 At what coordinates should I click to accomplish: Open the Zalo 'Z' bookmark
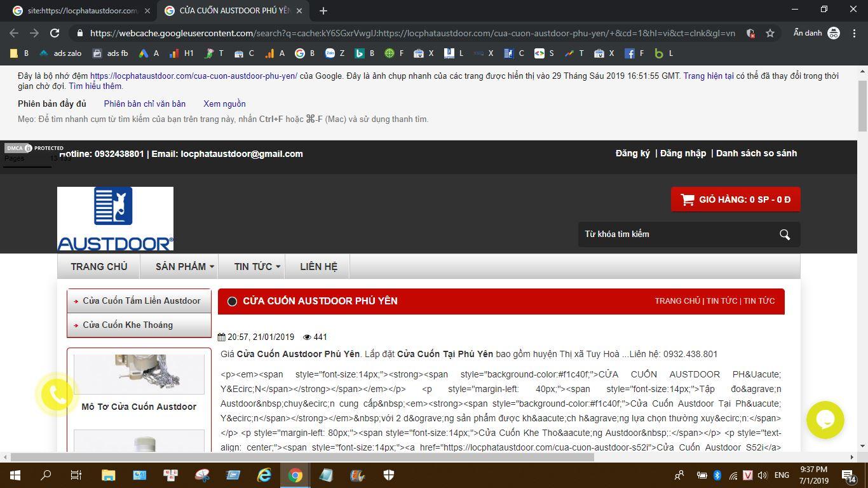point(335,53)
